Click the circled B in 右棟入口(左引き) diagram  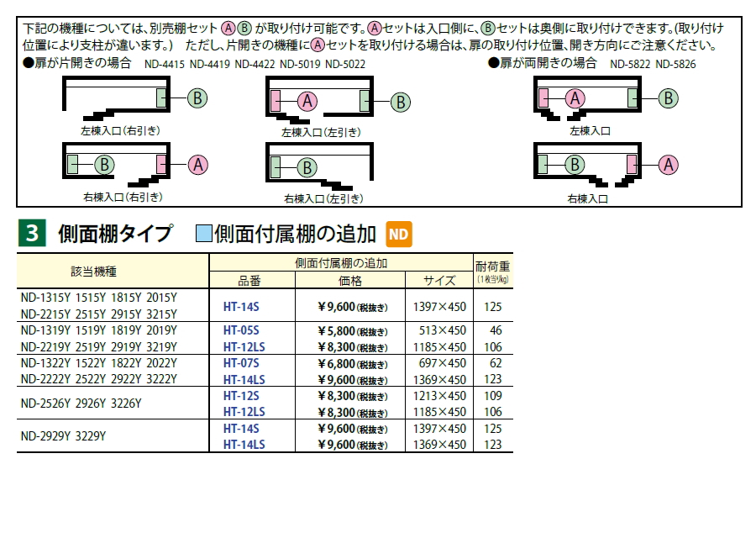(308, 167)
